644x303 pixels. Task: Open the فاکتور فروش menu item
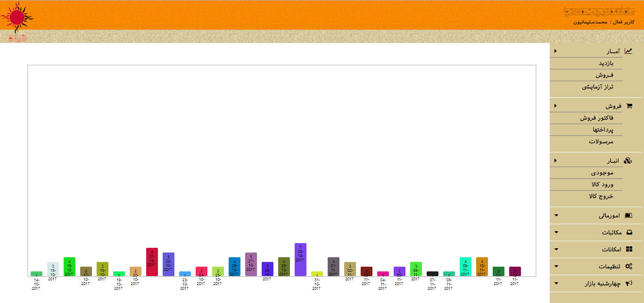click(x=596, y=118)
